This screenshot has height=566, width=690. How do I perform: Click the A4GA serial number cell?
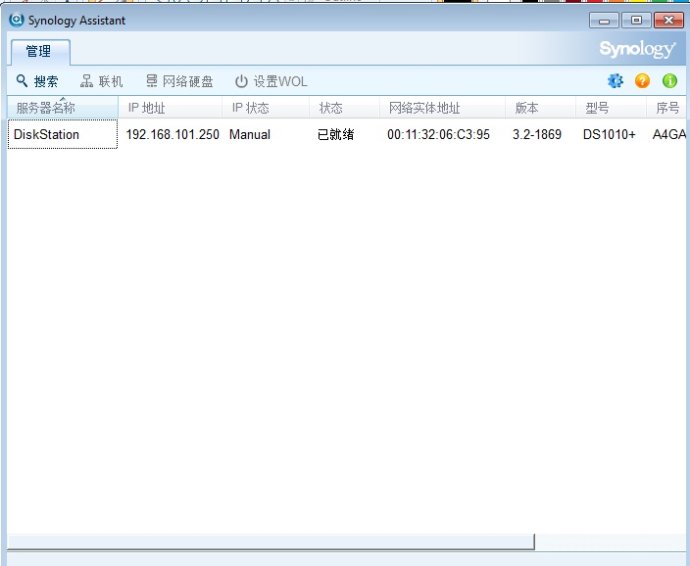[x=669, y=134]
